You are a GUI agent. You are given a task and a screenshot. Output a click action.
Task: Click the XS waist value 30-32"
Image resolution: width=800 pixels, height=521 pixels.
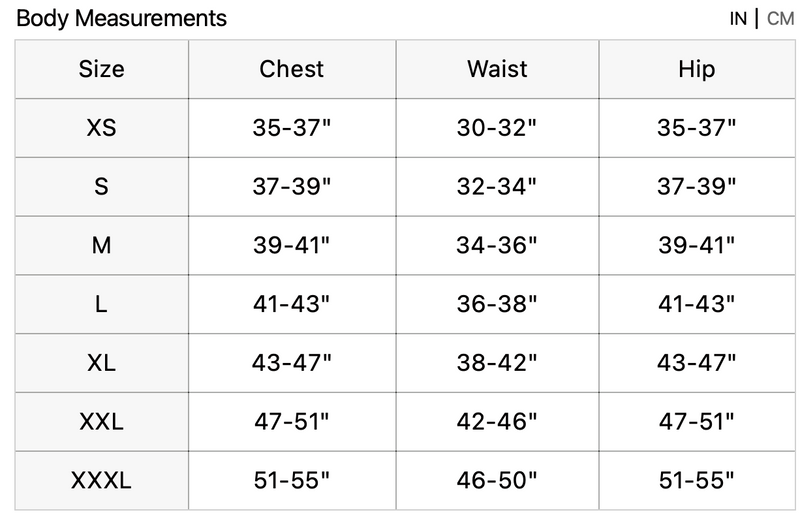coord(497,128)
